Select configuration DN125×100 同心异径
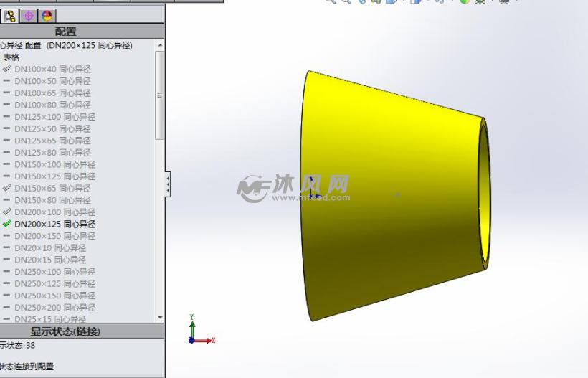 [54, 117]
